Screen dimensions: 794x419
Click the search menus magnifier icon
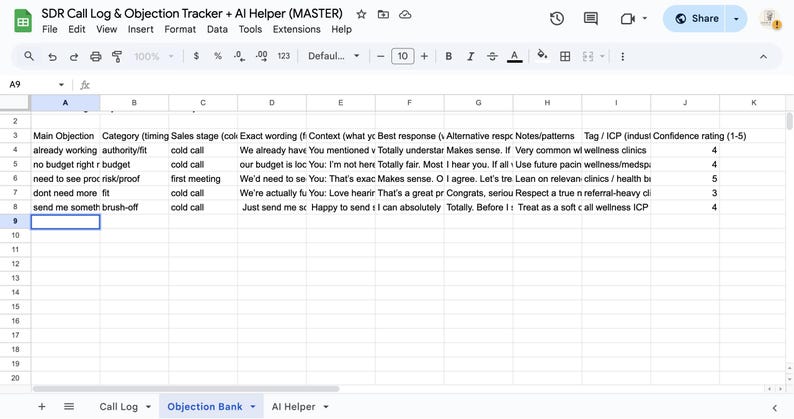tap(29, 56)
